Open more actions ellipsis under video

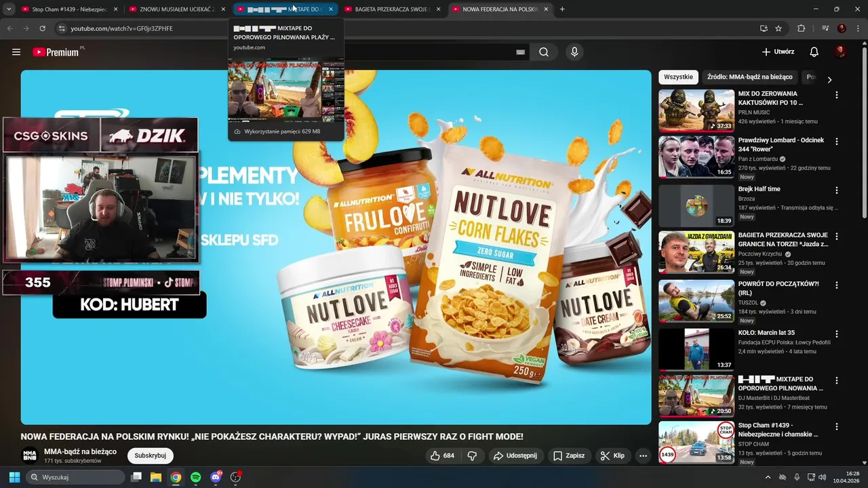643,455
